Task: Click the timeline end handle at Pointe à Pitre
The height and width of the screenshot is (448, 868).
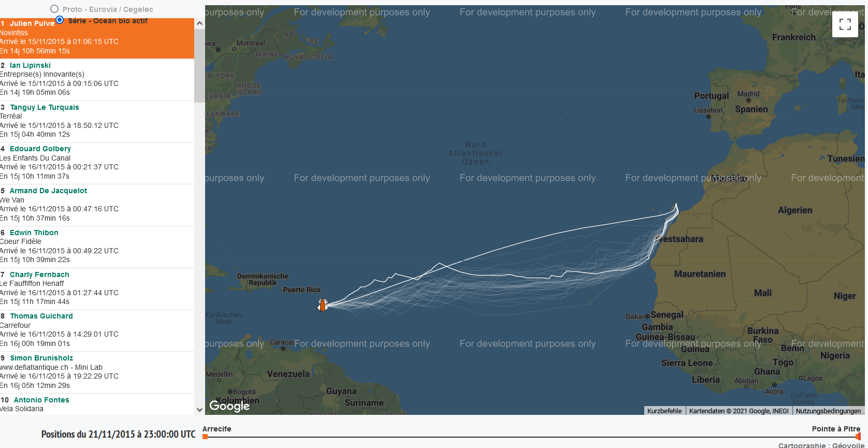Action: point(858,437)
